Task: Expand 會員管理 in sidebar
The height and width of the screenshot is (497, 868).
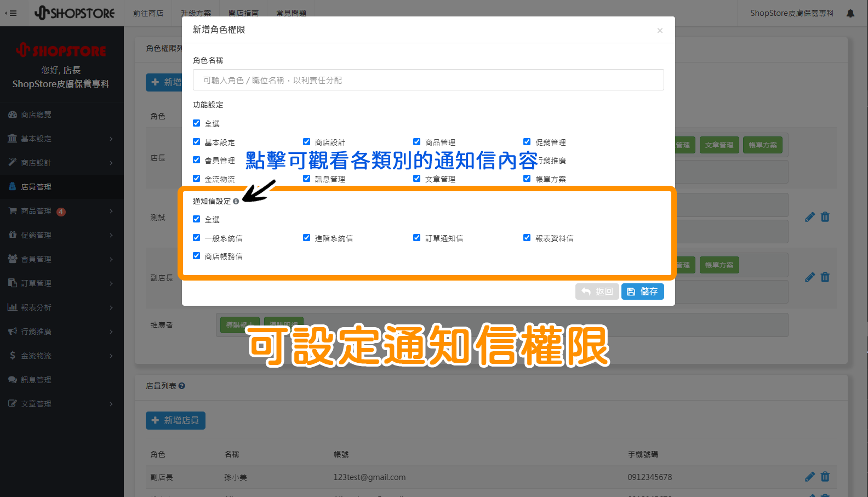Action: 62,259
